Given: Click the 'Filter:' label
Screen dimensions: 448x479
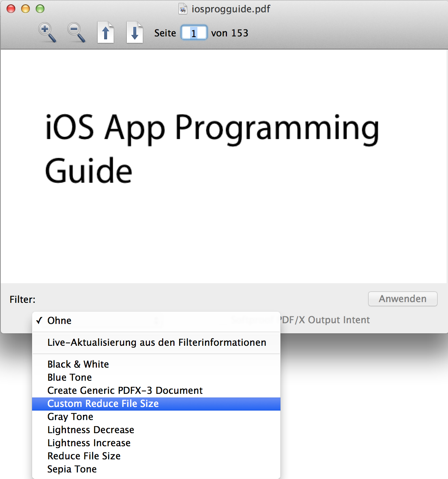Looking at the screenshot, I should tap(23, 300).
